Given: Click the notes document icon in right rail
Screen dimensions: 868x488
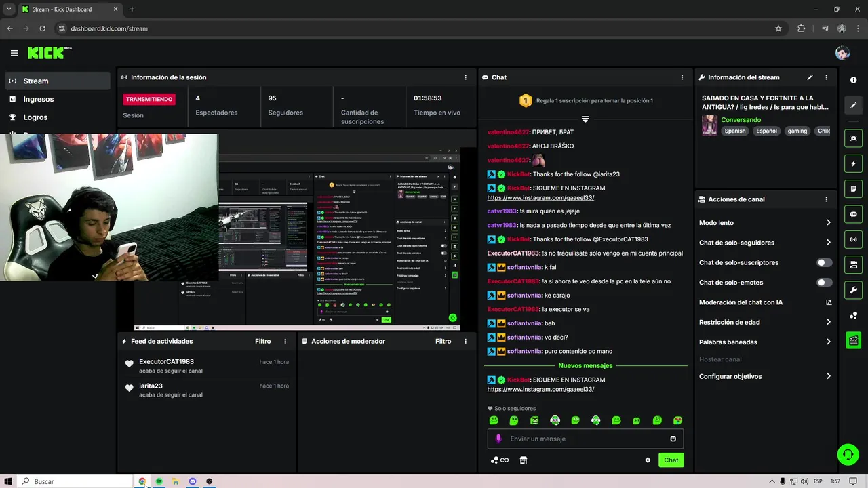Looking at the screenshot, I should click(x=853, y=188).
